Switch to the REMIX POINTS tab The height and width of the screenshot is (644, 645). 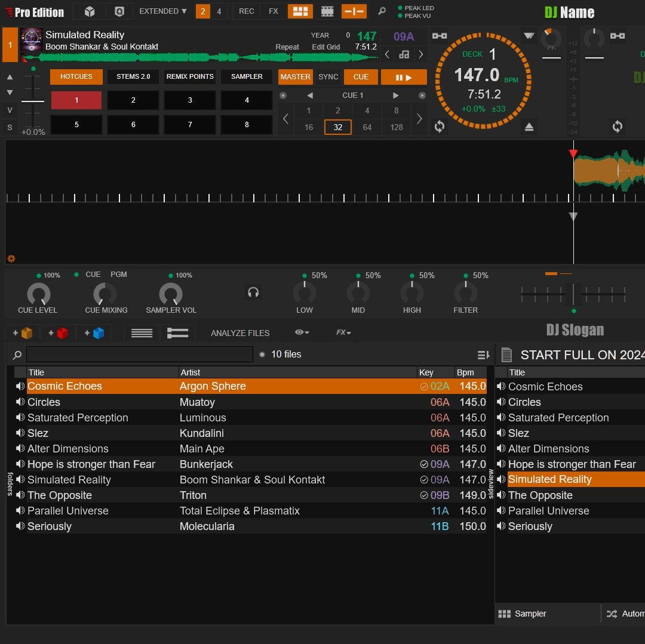[190, 77]
